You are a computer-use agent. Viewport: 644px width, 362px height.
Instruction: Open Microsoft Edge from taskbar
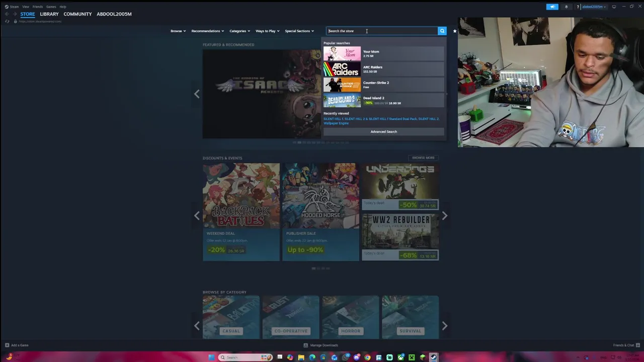(312, 357)
